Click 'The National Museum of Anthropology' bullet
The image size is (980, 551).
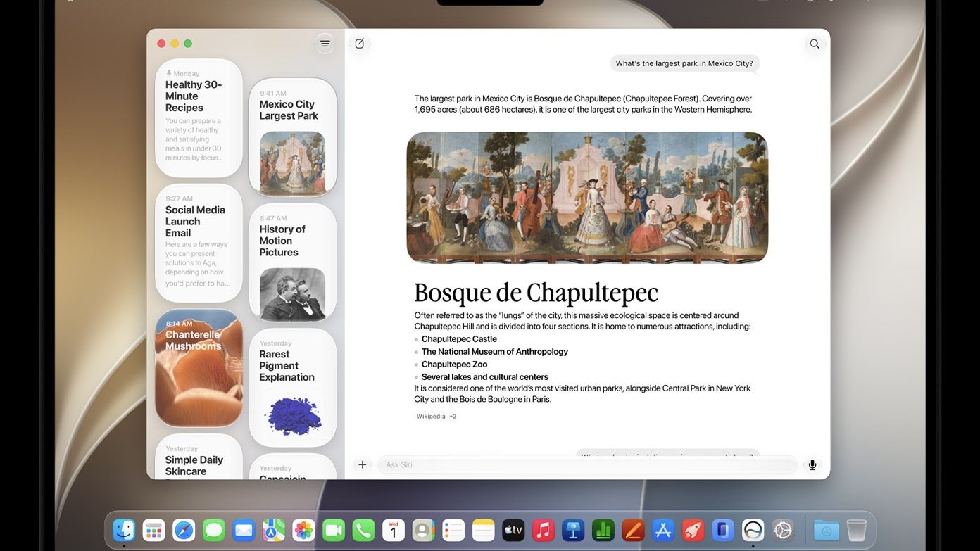(495, 352)
